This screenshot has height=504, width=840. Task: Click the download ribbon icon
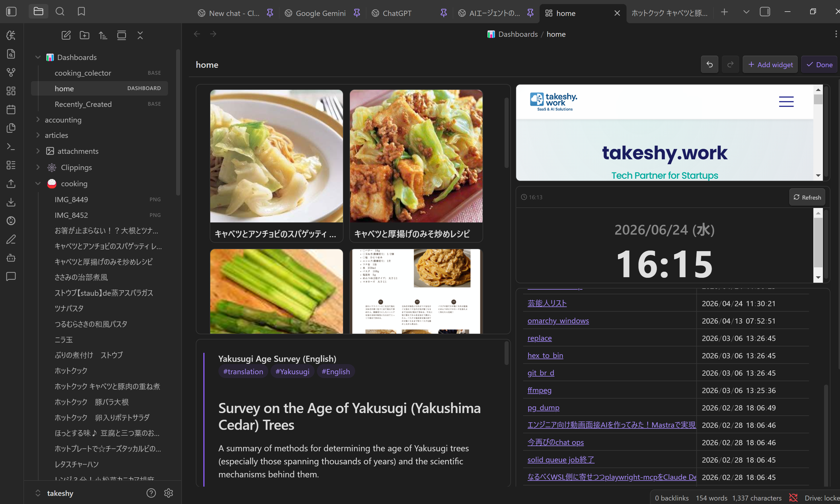click(11, 202)
